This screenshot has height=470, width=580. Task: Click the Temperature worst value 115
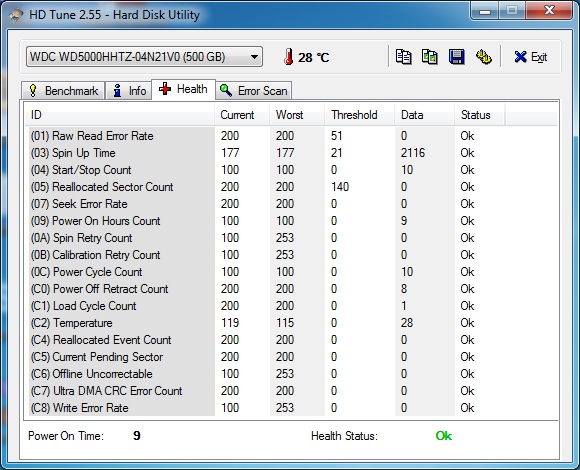285,323
